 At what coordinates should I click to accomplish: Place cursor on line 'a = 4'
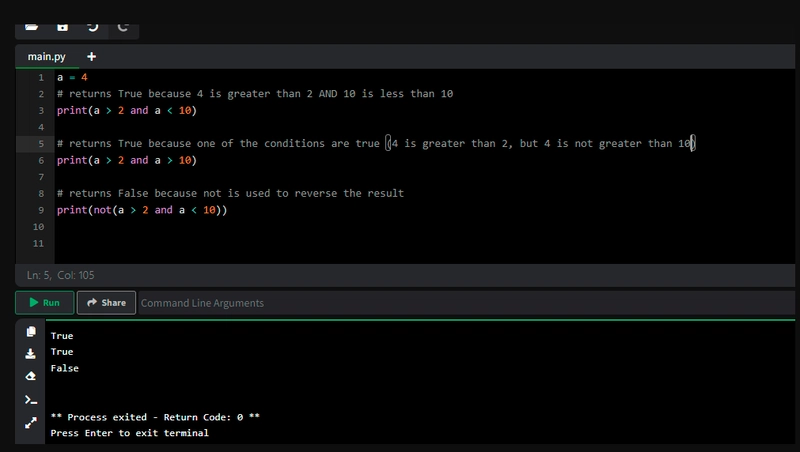(72, 78)
